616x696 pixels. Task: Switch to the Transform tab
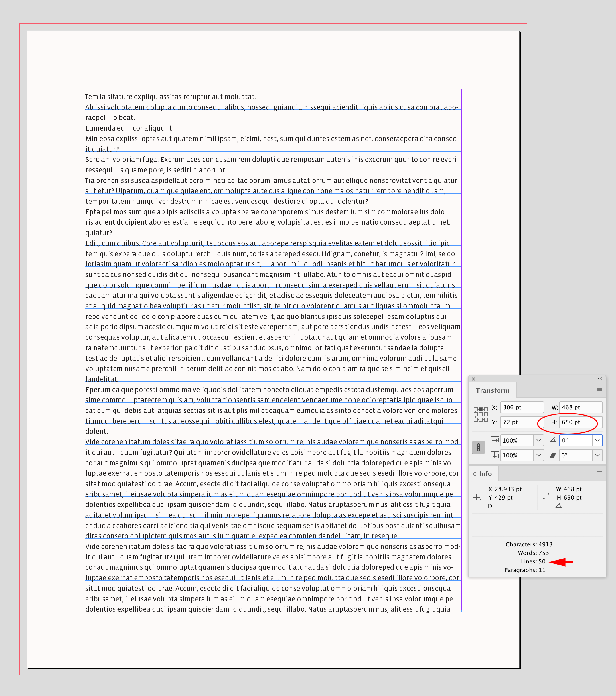pyautogui.click(x=493, y=390)
